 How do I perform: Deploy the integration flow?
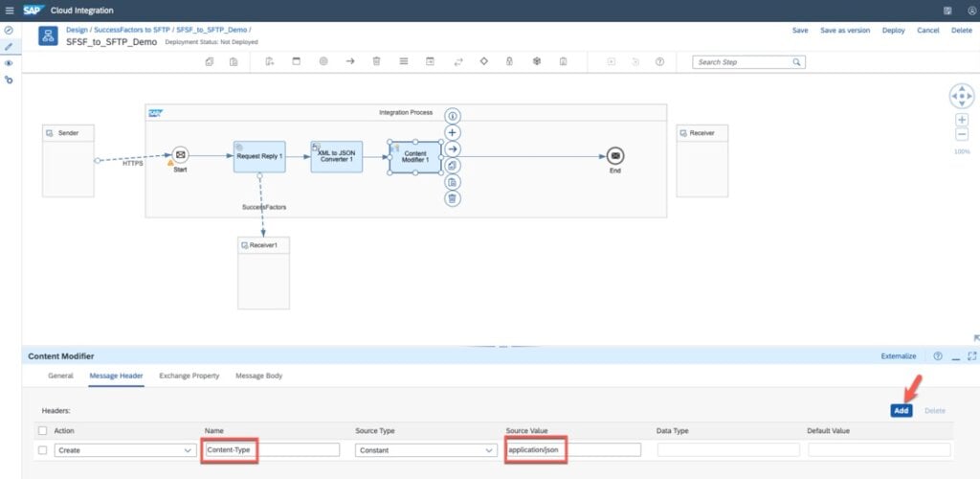click(x=893, y=30)
